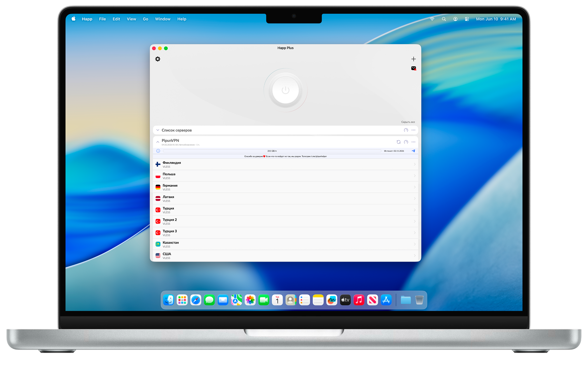Add a new subscription with the plus icon
Viewport: 588px width, 366px height.
pyautogui.click(x=413, y=59)
